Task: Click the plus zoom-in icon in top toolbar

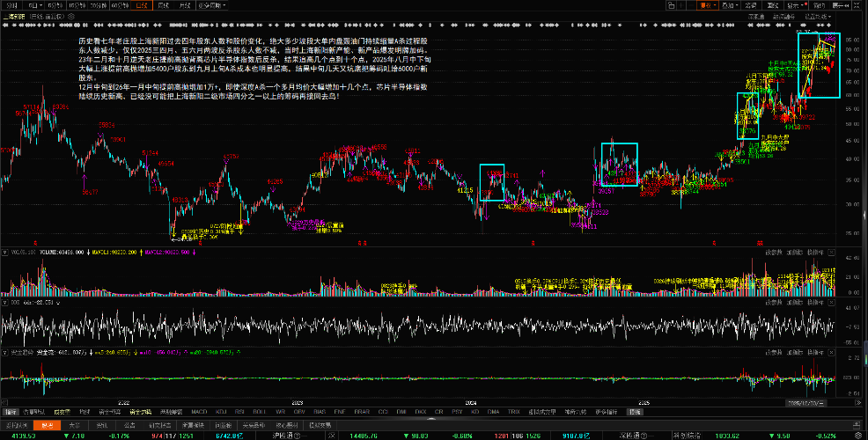Action: pos(681,5)
